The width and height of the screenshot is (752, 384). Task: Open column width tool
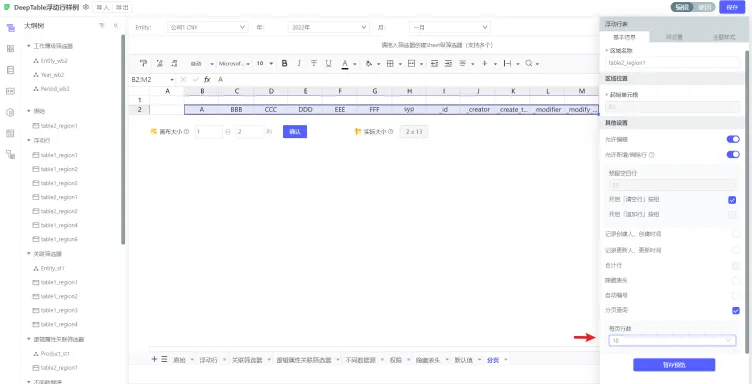(x=507, y=63)
